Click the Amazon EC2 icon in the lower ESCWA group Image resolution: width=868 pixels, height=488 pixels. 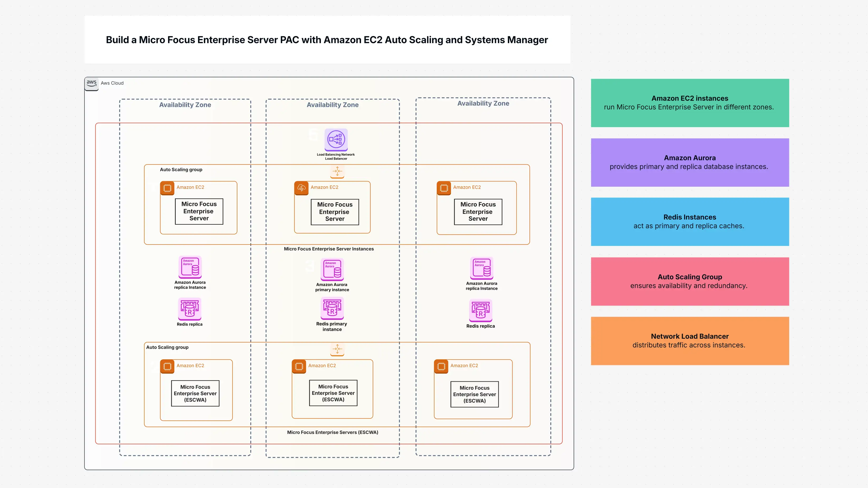pos(167,367)
